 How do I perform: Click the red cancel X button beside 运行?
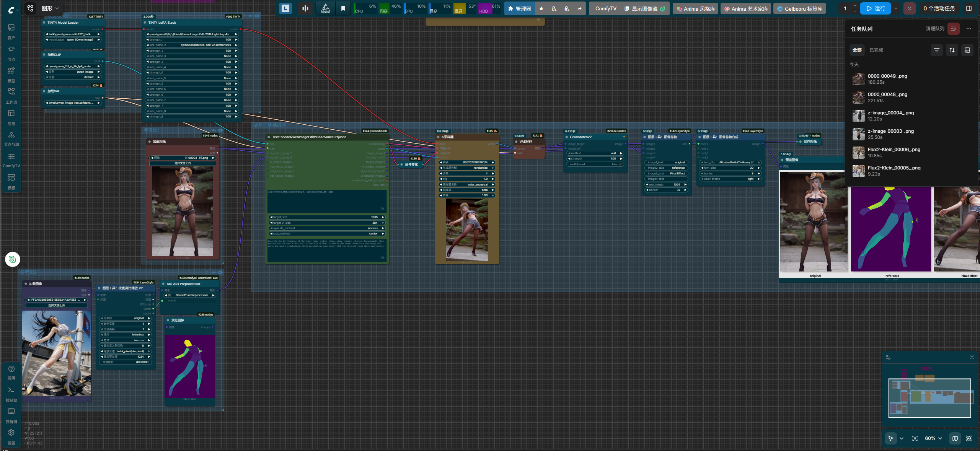[910, 8]
